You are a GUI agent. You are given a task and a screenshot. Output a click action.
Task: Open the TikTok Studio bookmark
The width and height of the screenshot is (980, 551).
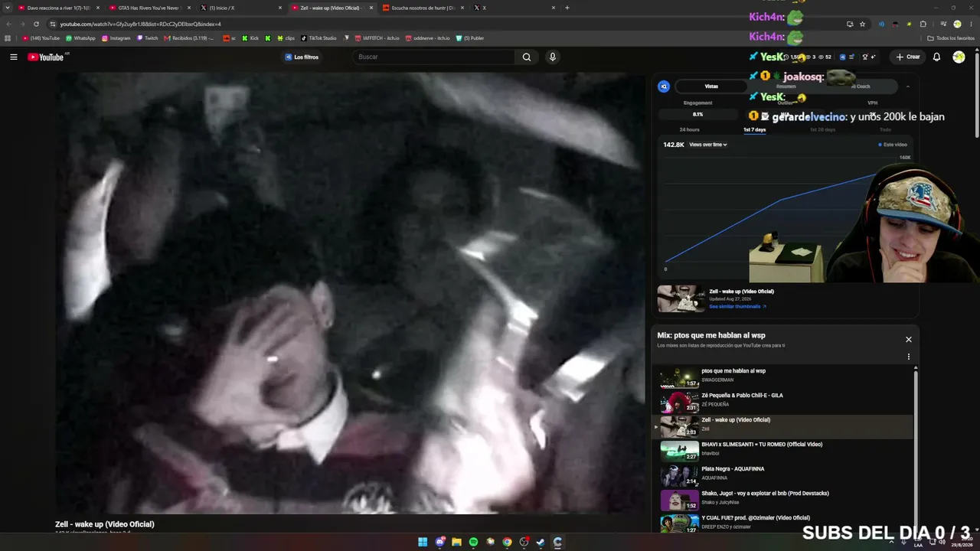tap(318, 38)
